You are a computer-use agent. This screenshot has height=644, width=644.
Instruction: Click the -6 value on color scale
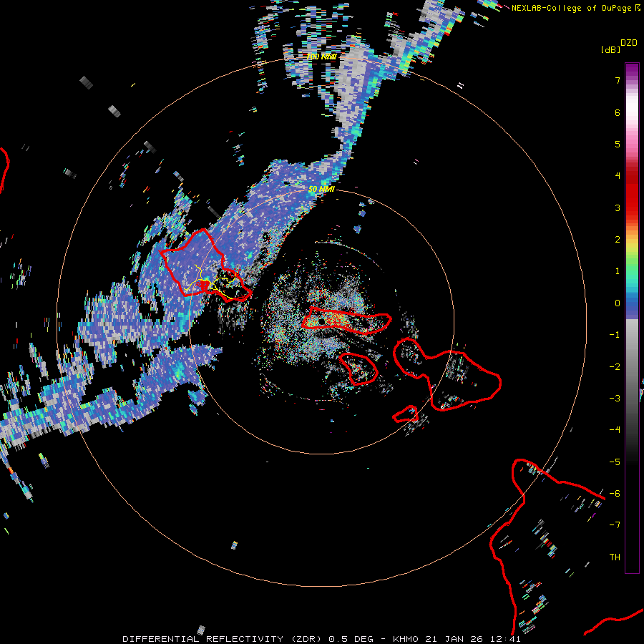coord(615,494)
